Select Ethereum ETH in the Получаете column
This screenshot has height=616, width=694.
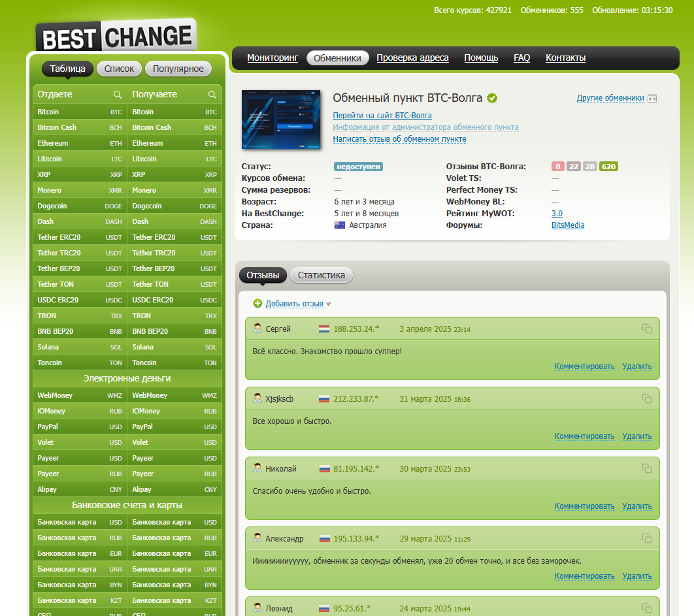click(174, 143)
